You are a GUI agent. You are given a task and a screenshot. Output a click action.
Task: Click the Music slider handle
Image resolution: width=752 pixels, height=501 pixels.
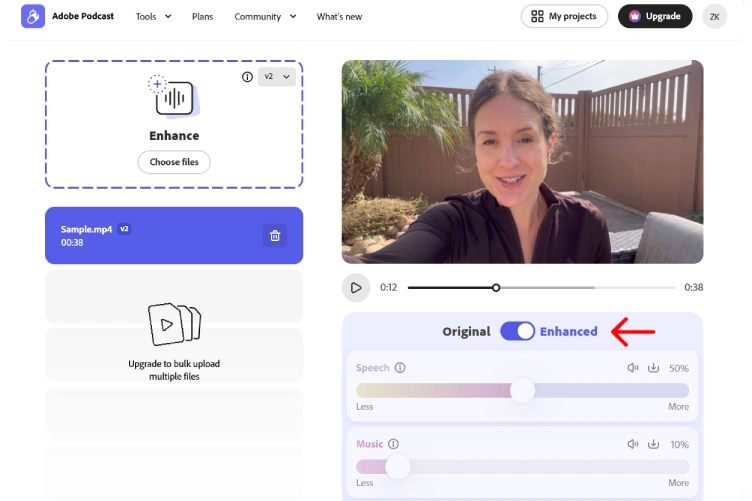[x=398, y=466]
